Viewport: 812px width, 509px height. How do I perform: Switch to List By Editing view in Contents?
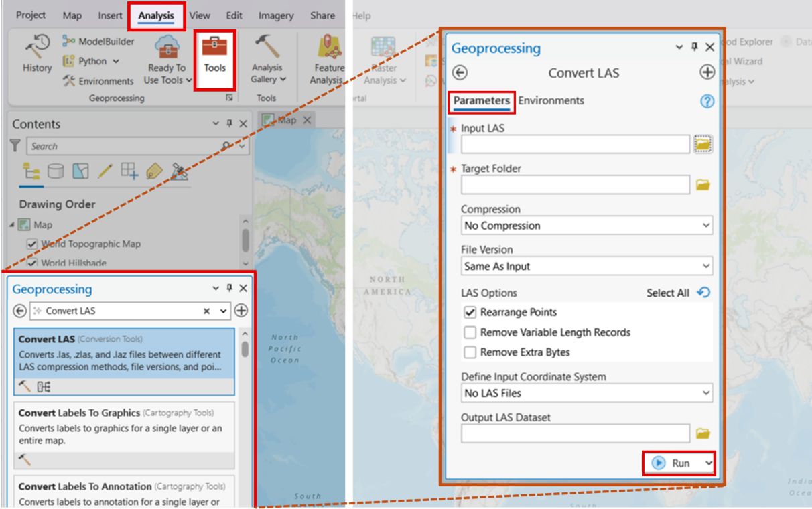point(104,172)
